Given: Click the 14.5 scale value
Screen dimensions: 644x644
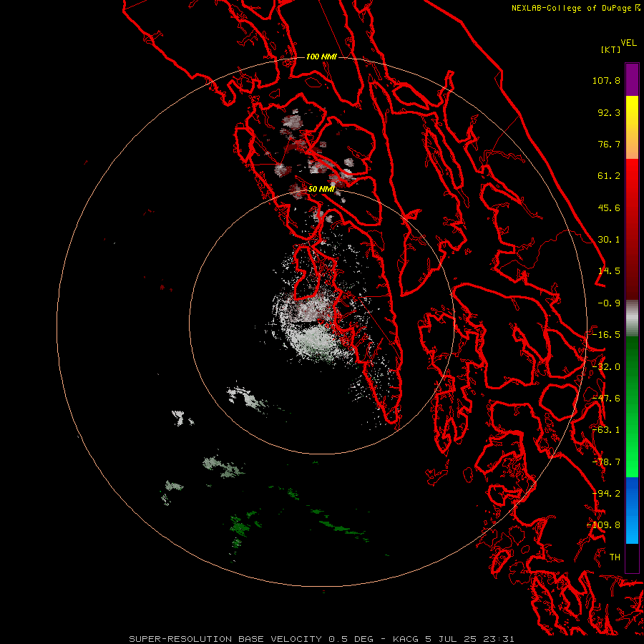Looking at the screenshot, I should (x=609, y=271).
